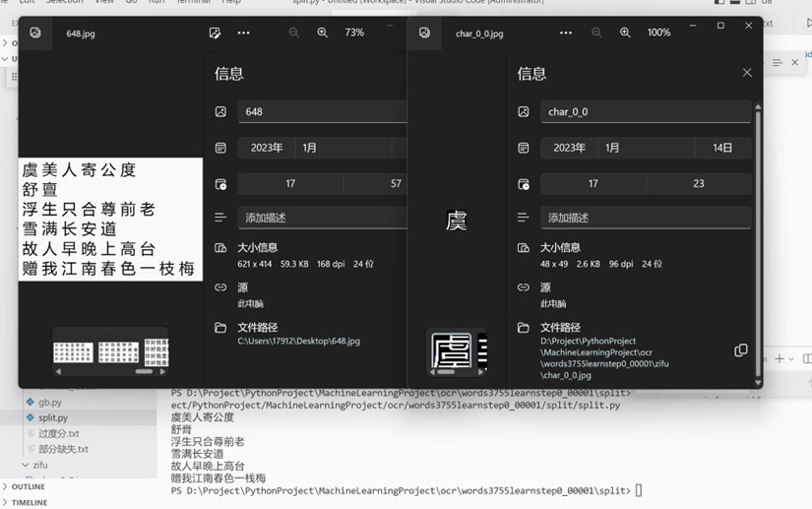The image size is (812, 509).
Task: Click filmstrip right arrow in 648 window
Action: [x=162, y=371]
